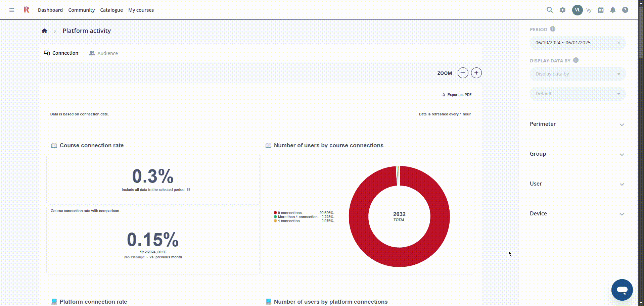The height and width of the screenshot is (306, 644).
Task: Open the calendar icon in header
Action: tap(601, 10)
